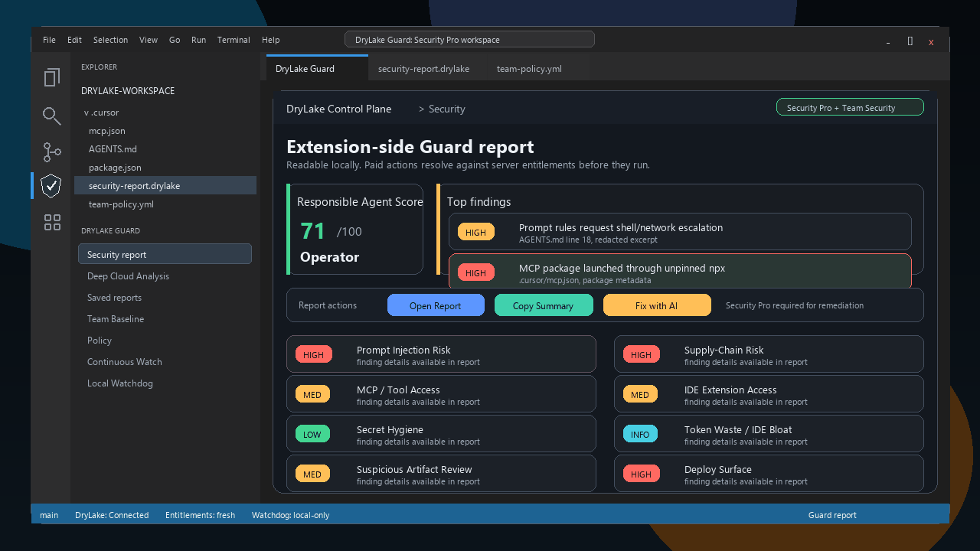This screenshot has width=980, height=551.
Task: Click the INFO badge on Token Waste
Action: click(640, 434)
